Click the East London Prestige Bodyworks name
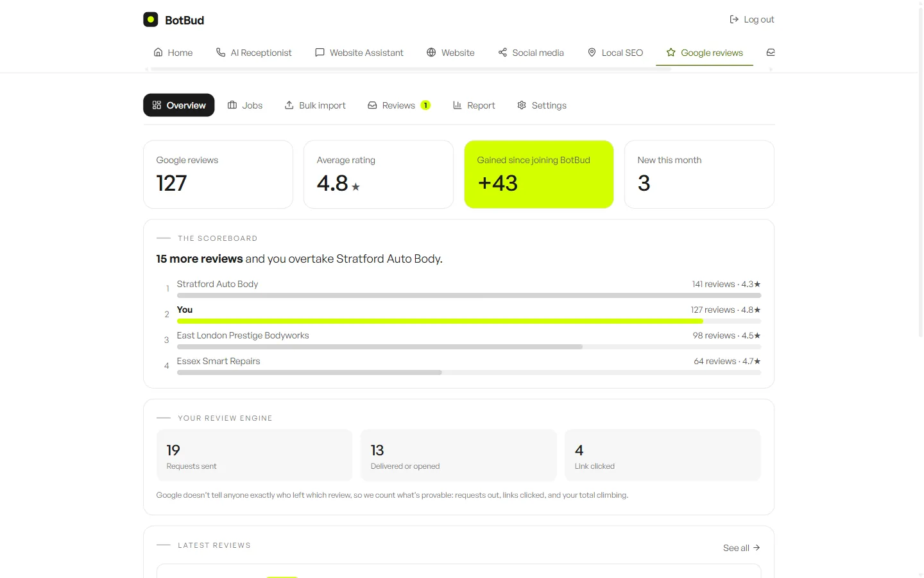This screenshot has width=924, height=578. (x=243, y=335)
